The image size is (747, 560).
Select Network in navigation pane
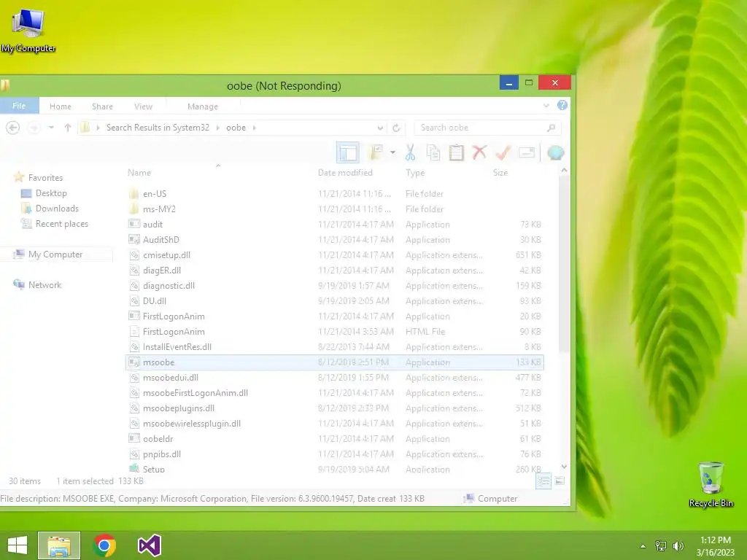pos(44,285)
